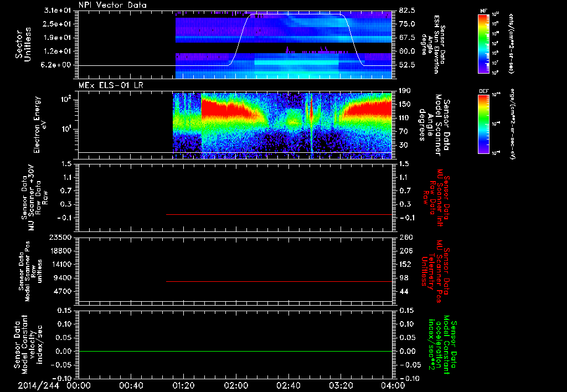Image resolution: width=567 pixels, height=392 pixels.
Task: Click the 44 telemetry axis value
Action: tap(404, 291)
